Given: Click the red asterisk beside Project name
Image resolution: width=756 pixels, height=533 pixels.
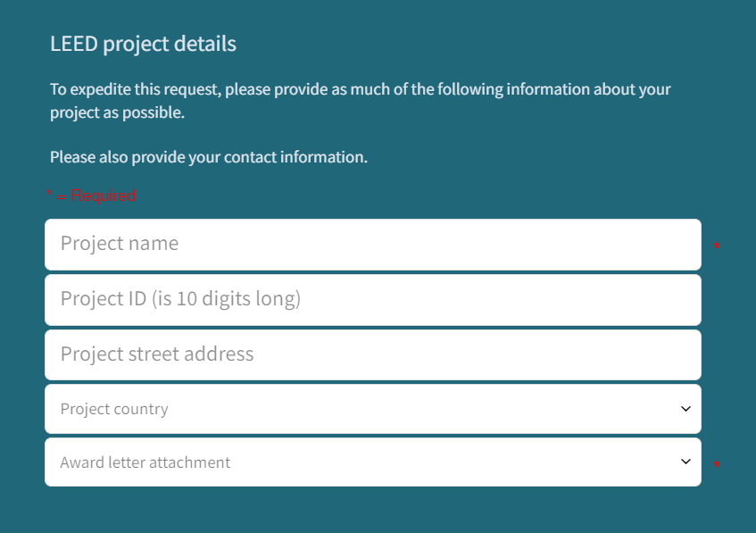Looking at the screenshot, I should [717, 246].
